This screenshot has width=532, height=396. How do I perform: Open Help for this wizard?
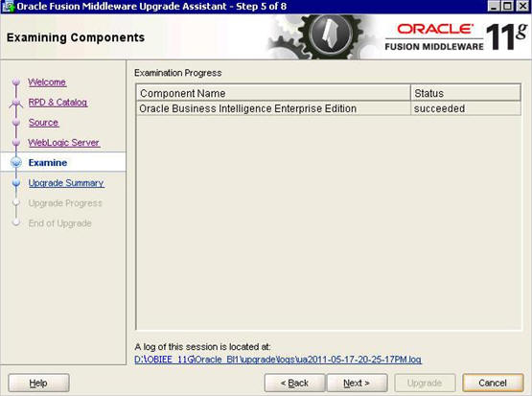pos(38,384)
